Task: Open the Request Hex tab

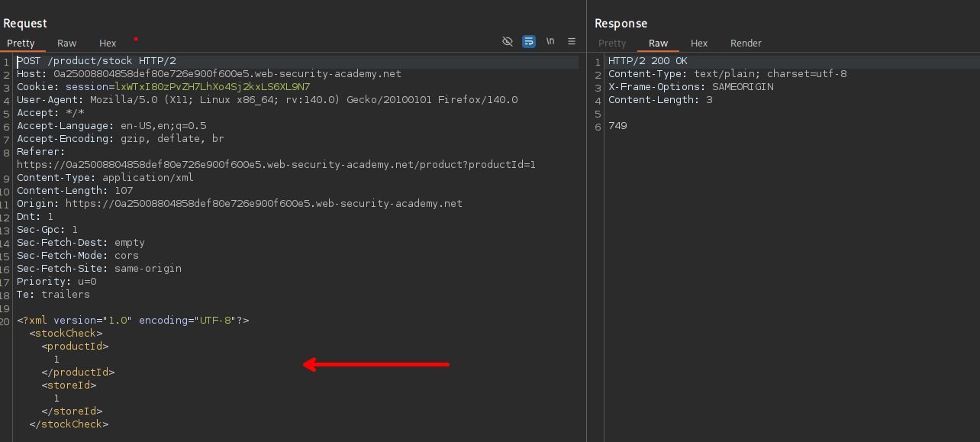Action: pos(108,44)
